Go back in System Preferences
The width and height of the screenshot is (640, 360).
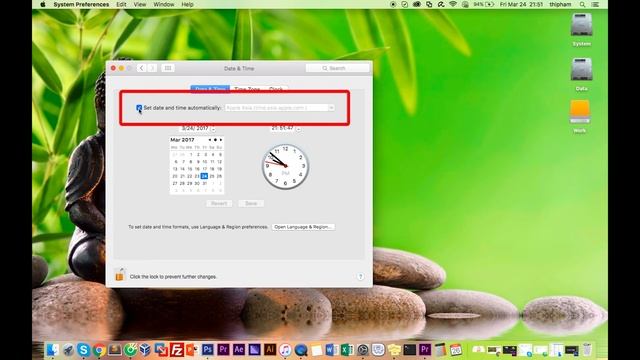click(141, 68)
